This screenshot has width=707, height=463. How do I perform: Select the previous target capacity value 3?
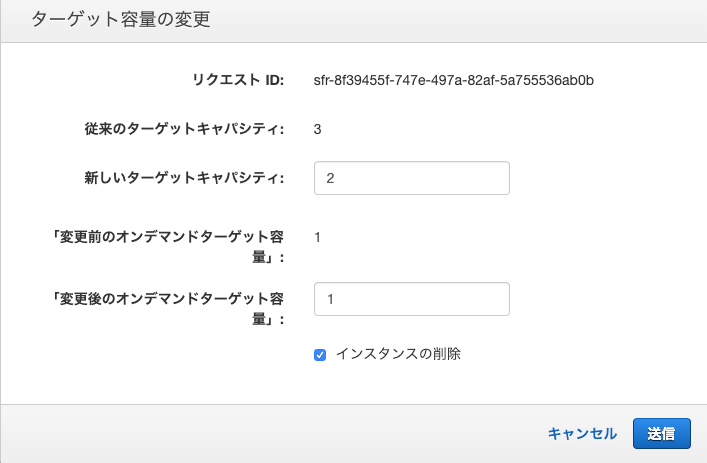click(x=317, y=129)
